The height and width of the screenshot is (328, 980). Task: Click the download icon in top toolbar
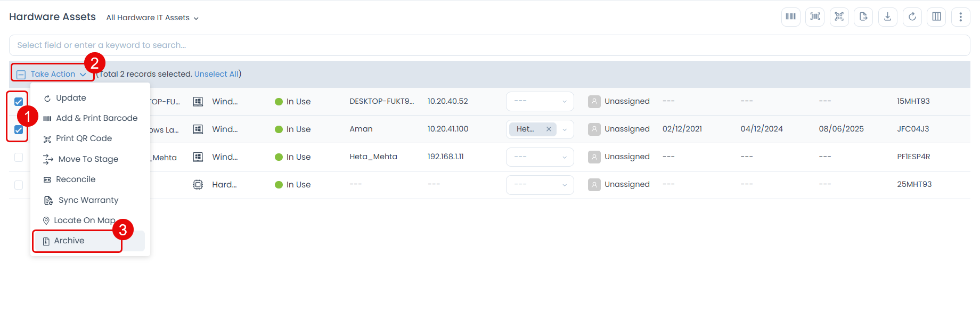pos(888,17)
